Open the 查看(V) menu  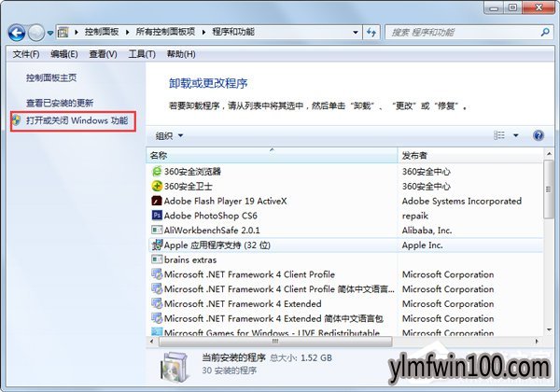click(x=103, y=54)
